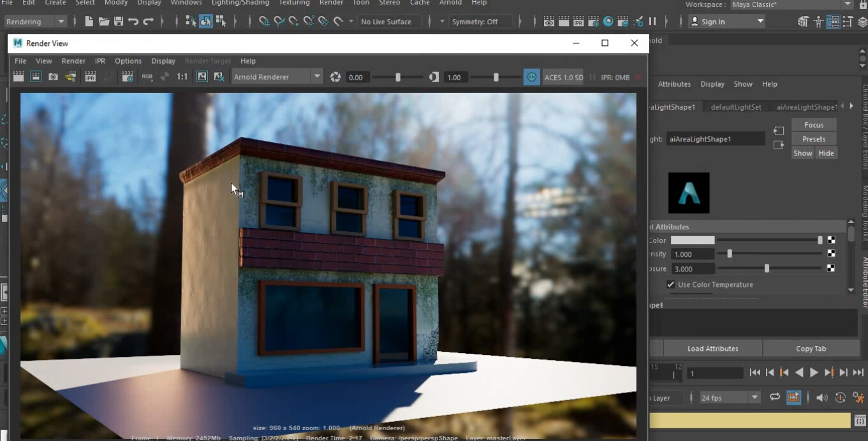Open the Rendering menu set dropdown
The width and height of the screenshot is (868, 441).
pyautogui.click(x=35, y=22)
